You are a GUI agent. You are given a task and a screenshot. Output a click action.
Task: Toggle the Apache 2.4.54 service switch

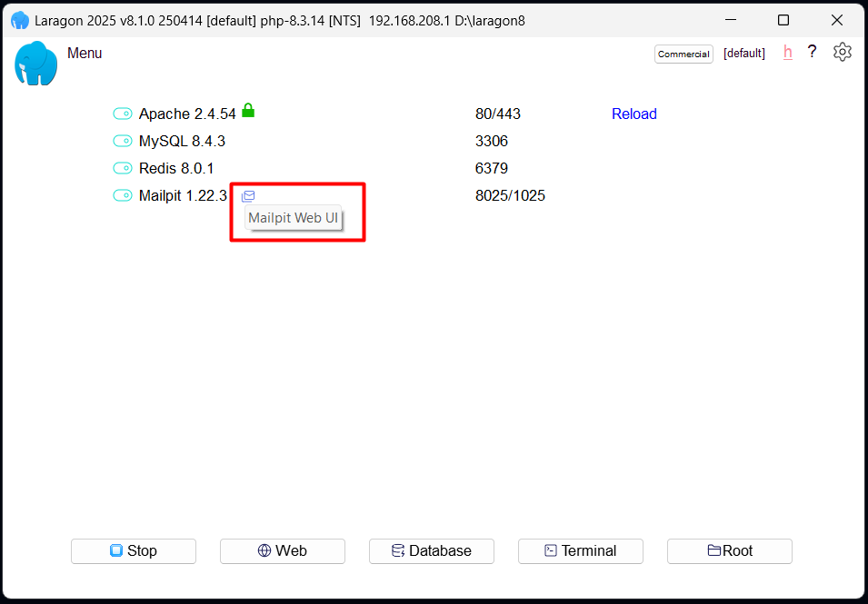(123, 114)
